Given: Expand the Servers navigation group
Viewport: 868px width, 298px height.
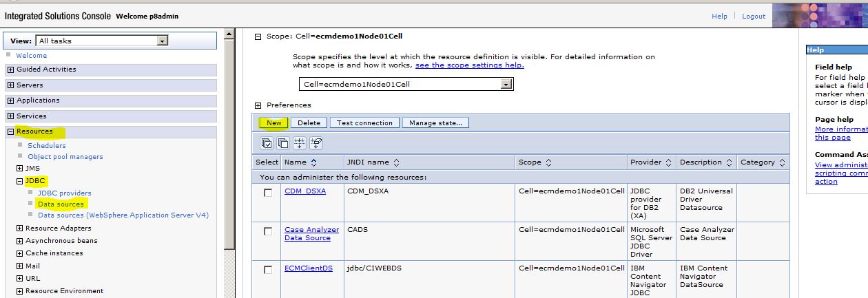Looking at the screenshot, I should pyautogui.click(x=11, y=85).
